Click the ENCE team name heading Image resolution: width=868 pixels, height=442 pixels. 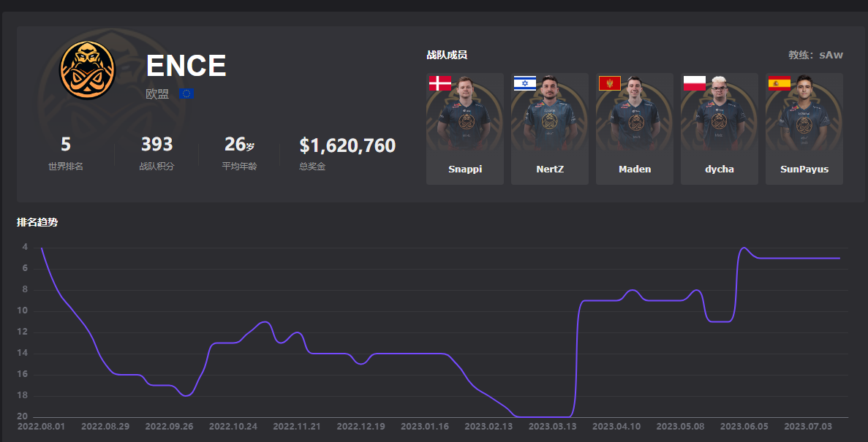pos(186,66)
